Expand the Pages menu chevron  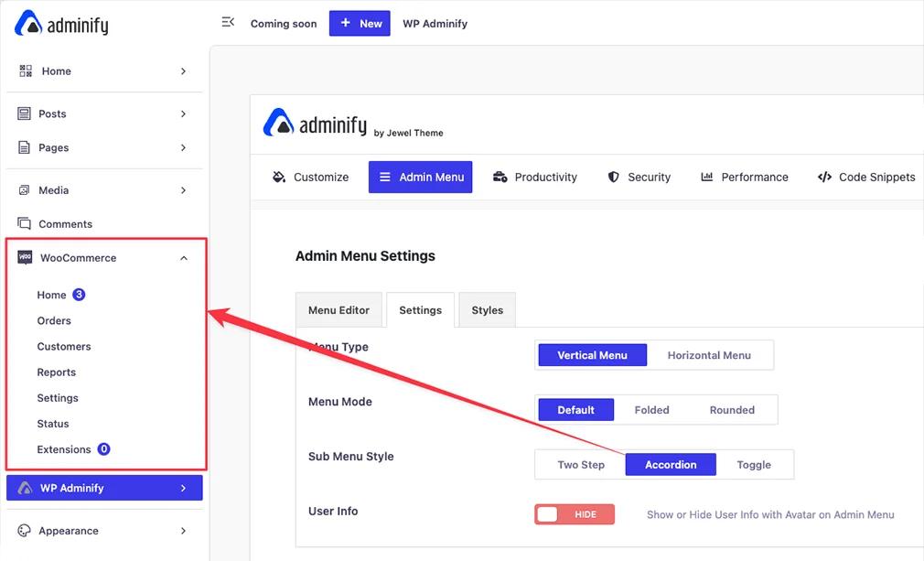183,147
